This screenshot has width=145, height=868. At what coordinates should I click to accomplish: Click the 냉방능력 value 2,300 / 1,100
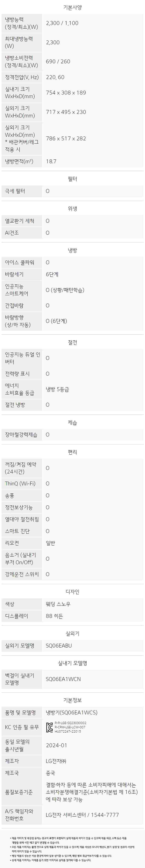62,23
